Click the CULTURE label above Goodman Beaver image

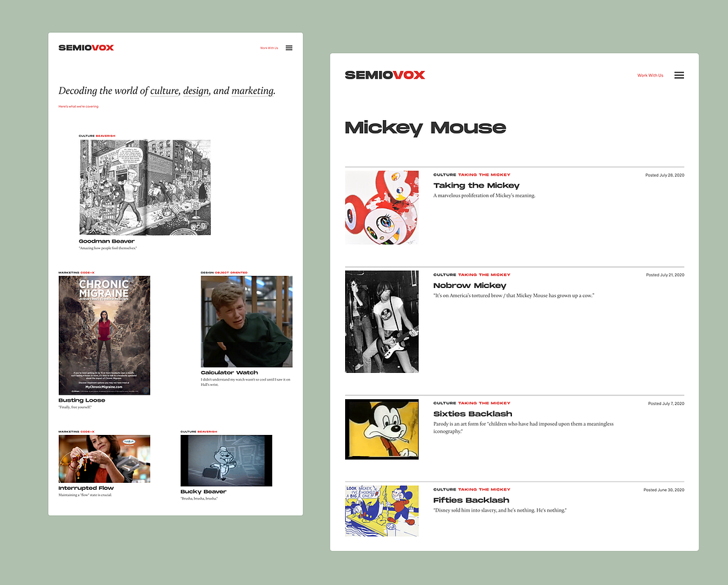pos(87,136)
